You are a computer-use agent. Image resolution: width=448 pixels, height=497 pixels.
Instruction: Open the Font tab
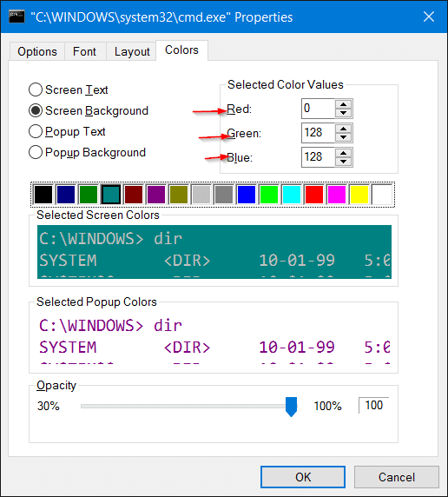click(84, 51)
